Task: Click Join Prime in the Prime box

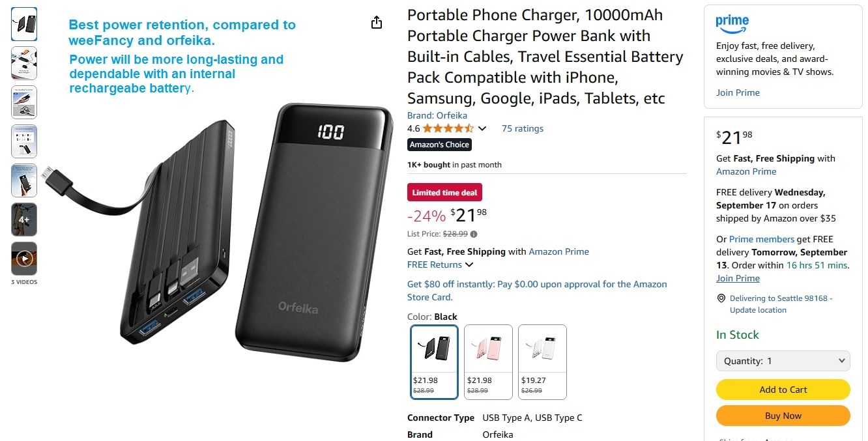Action: tap(738, 92)
